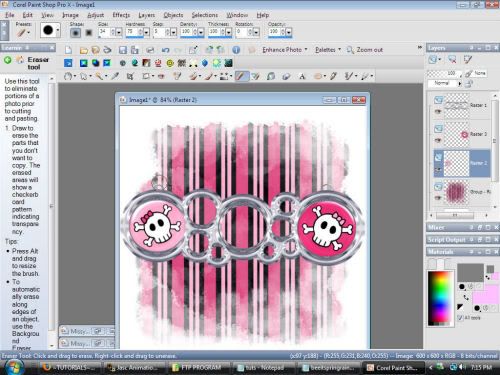The height and width of the screenshot is (375, 500).
Task: Switch to the TUTORIALS taskbar button
Action: [x=69, y=367]
